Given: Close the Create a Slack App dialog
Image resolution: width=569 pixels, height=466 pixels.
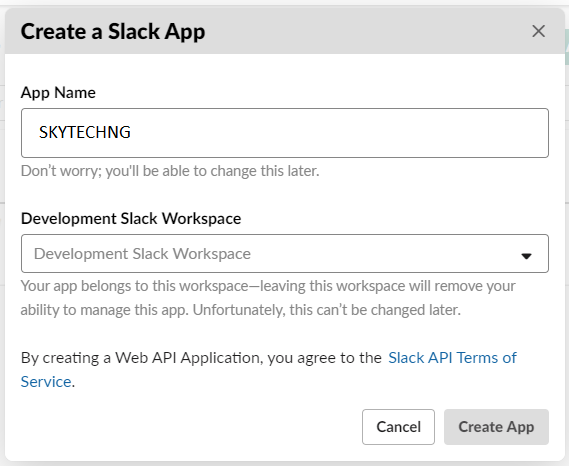Looking at the screenshot, I should pyautogui.click(x=539, y=31).
